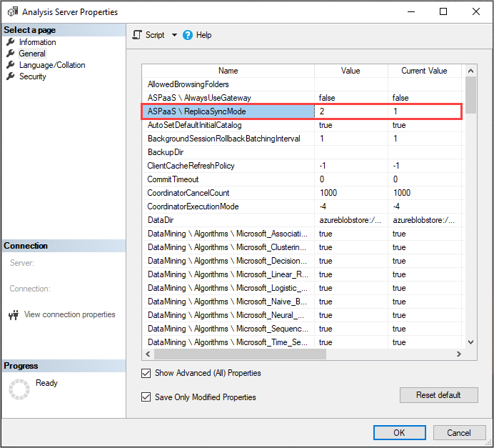Viewport: 494px width, 448px height.
Task: Click the CoordinatorCancelCount Value cell 1000
Action: coord(351,193)
